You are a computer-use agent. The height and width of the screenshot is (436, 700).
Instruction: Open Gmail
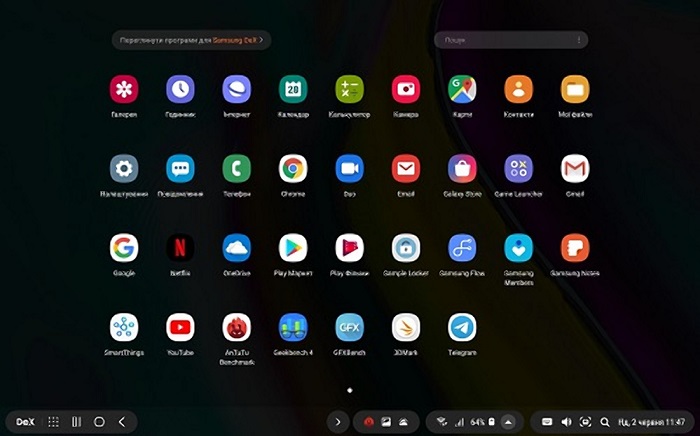coord(575,169)
